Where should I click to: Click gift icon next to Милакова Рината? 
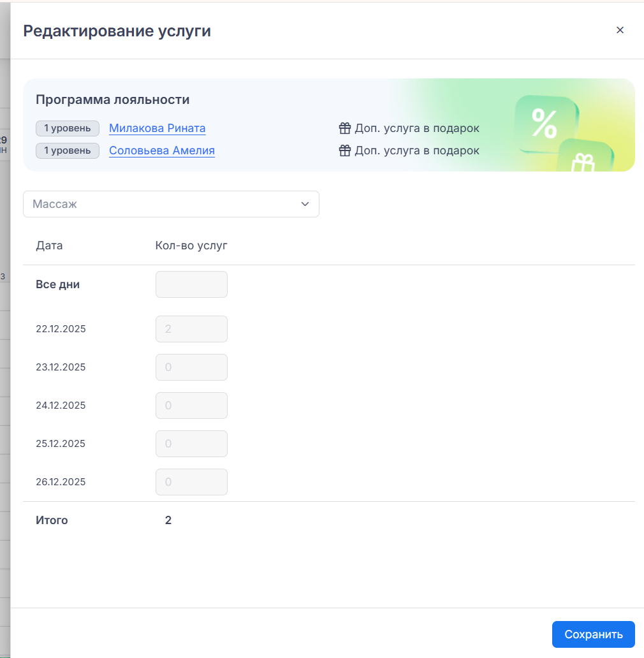point(345,129)
